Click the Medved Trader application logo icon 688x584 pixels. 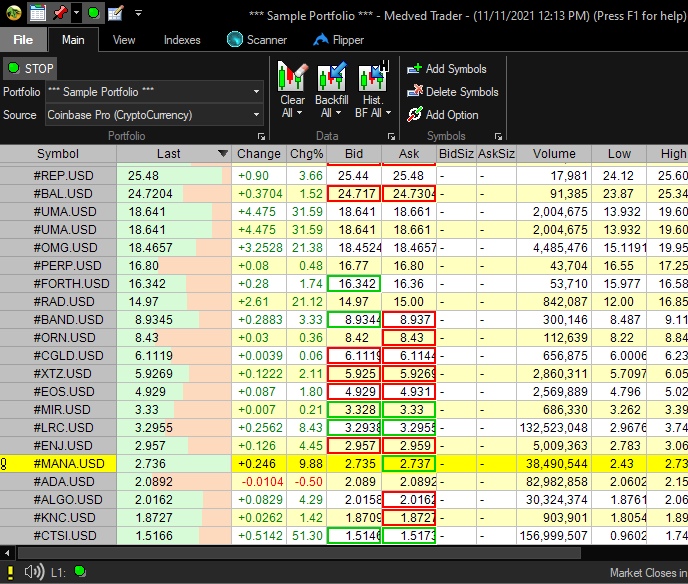click(x=14, y=13)
